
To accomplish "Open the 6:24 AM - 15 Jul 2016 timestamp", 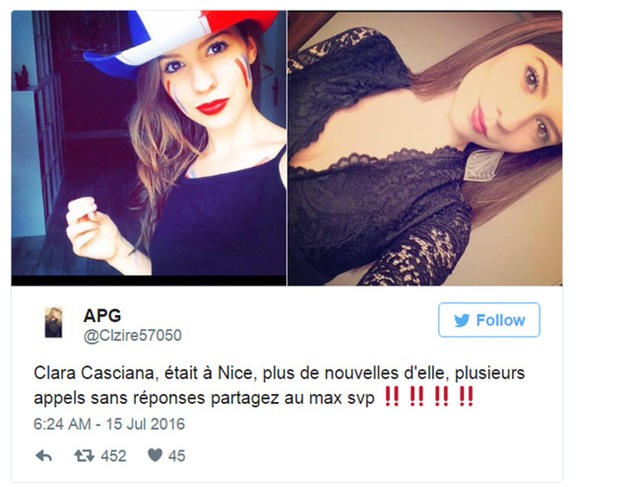I will 109,424.
